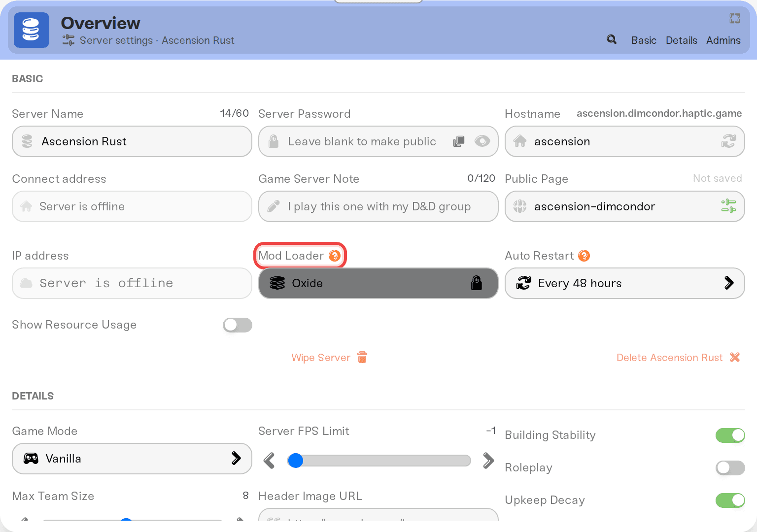The image size is (757, 532).
Task: Enable Show Resource Usage toggle
Action: (238, 325)
